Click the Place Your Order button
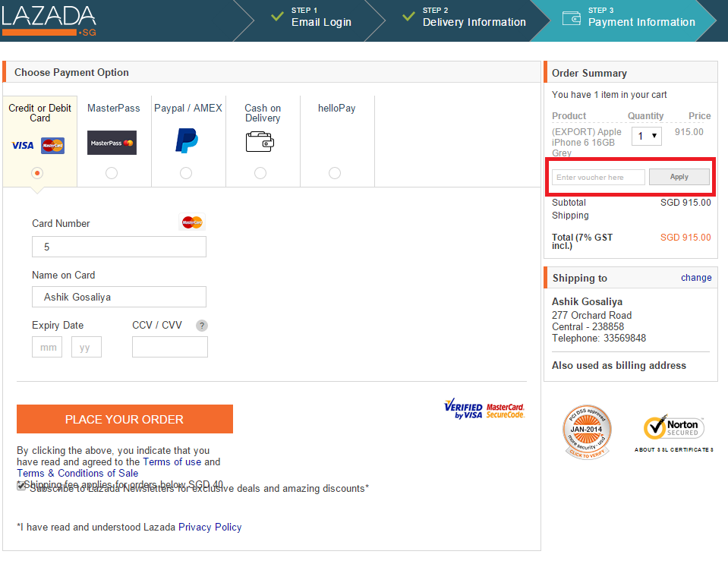Viewport: 728px width, 567px height. (x=124, y=419)
